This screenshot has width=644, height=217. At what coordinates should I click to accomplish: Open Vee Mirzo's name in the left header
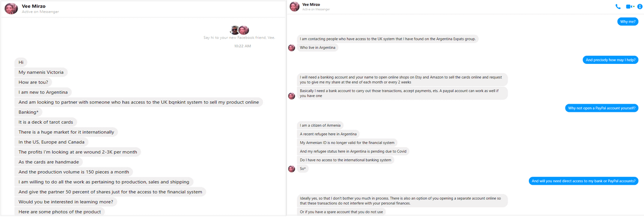click(x=33, y=6)
